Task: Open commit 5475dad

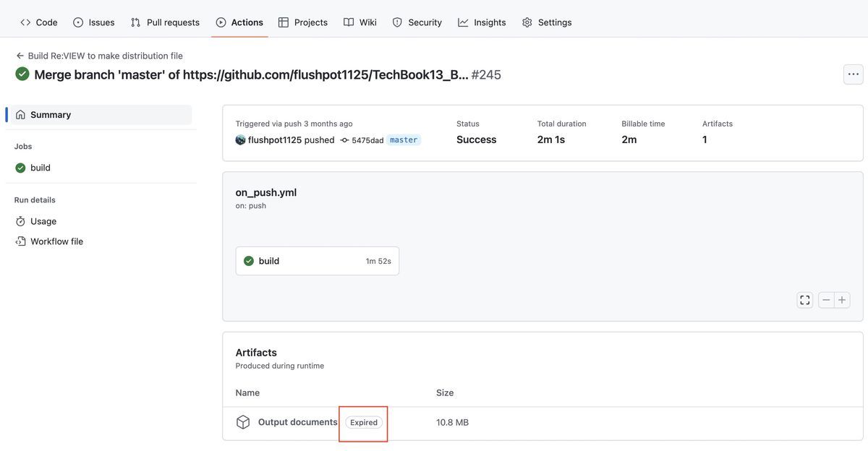Action: pyautogui.click(x=367, y=140)
